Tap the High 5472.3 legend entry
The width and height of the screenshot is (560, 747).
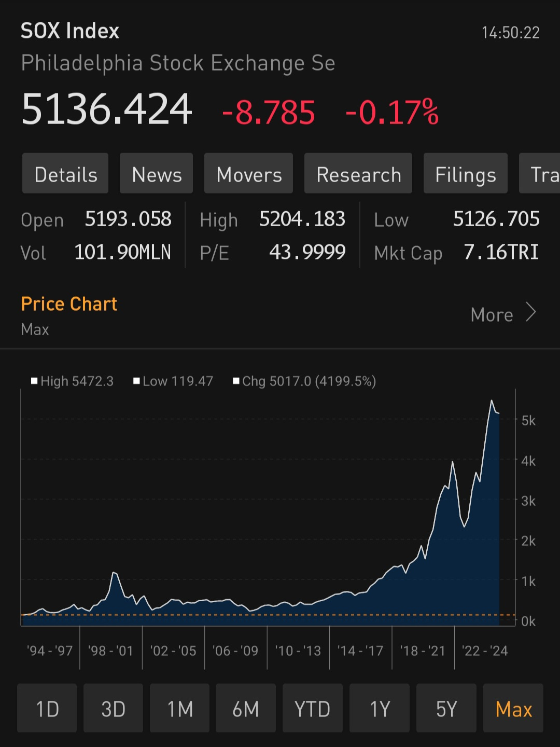click(72, 381)
